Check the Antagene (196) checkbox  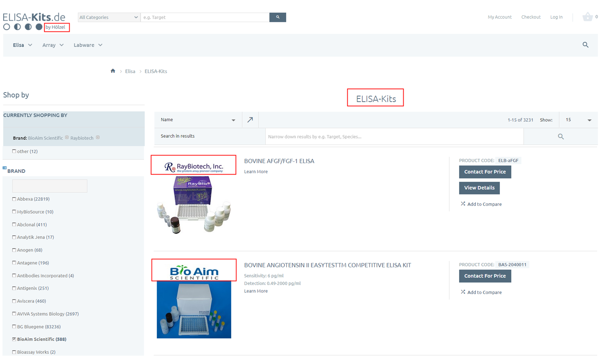pyautogui.click(x=14, y=263)
